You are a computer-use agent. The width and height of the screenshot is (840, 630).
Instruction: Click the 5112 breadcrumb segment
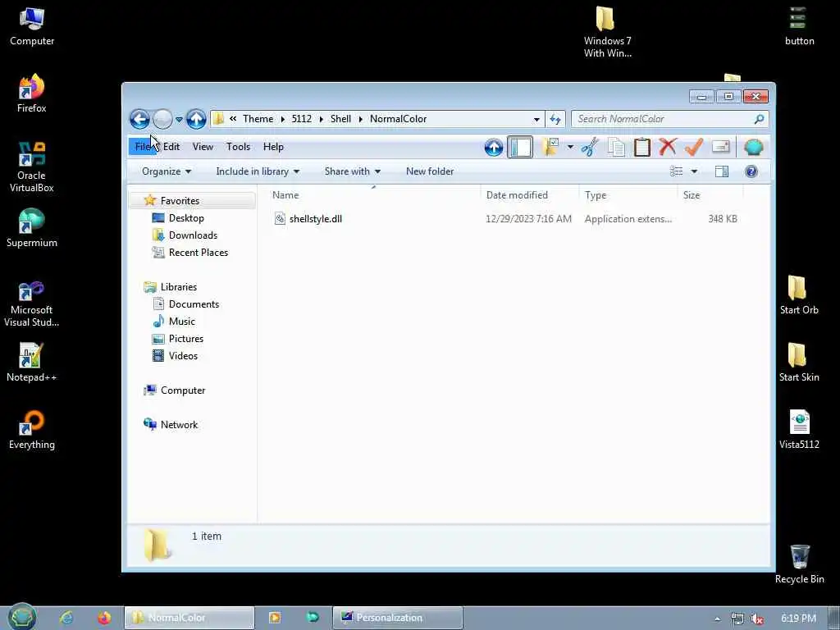302,119
